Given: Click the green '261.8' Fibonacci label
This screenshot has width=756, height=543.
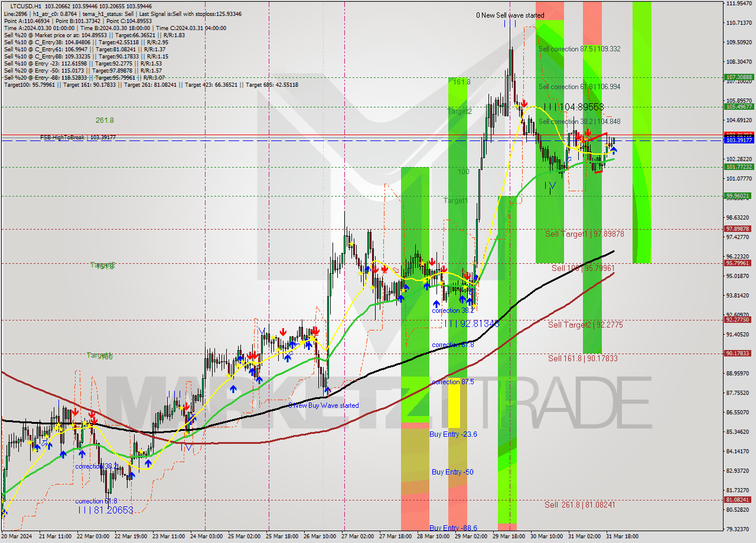Looking at the screenshot, I should click(x=105, y=120).
